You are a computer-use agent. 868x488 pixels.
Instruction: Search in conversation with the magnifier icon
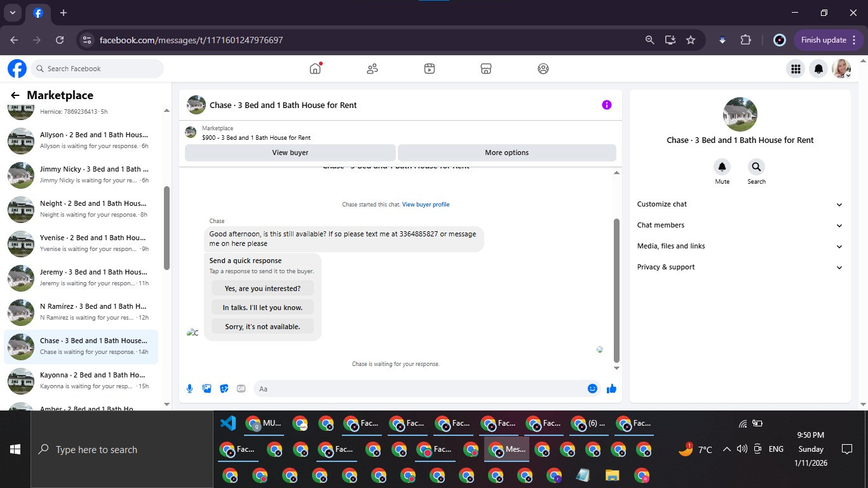pyautogui.click(x=756, y=167)
